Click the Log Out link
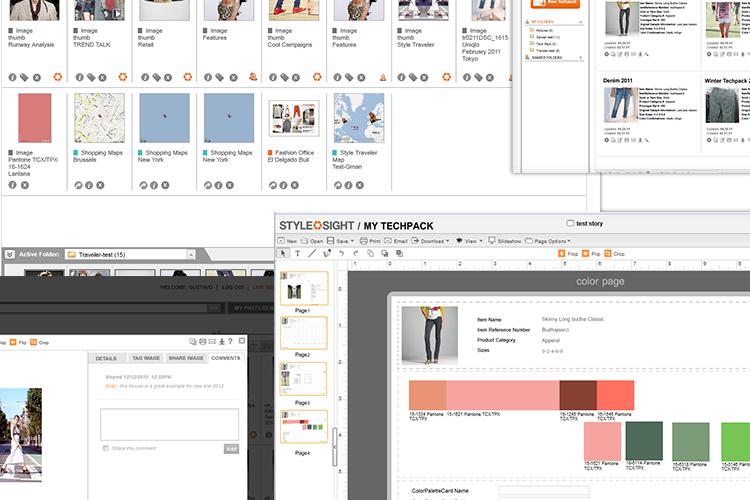Screen dimensions: 750x500 [233, 287]
